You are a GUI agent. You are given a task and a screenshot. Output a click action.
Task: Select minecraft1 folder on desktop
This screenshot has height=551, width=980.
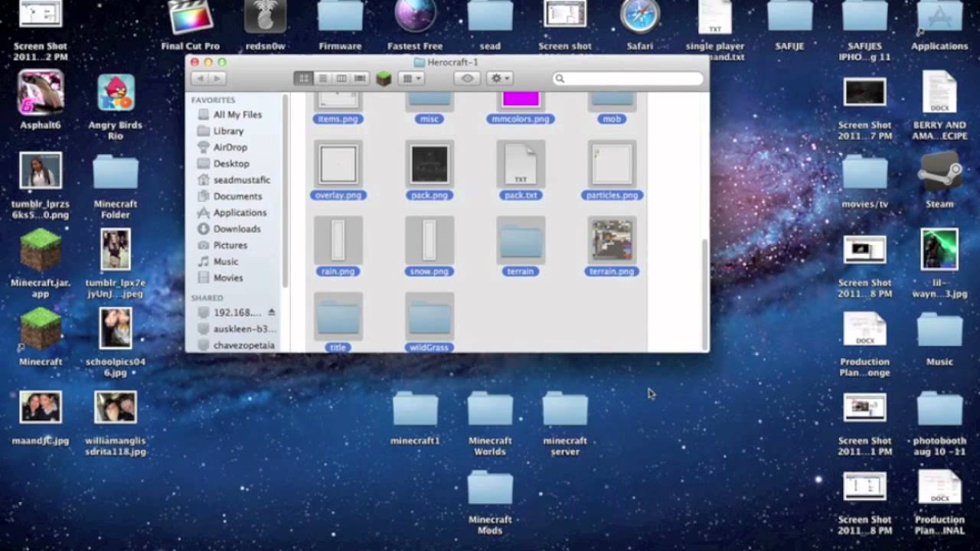415,409
